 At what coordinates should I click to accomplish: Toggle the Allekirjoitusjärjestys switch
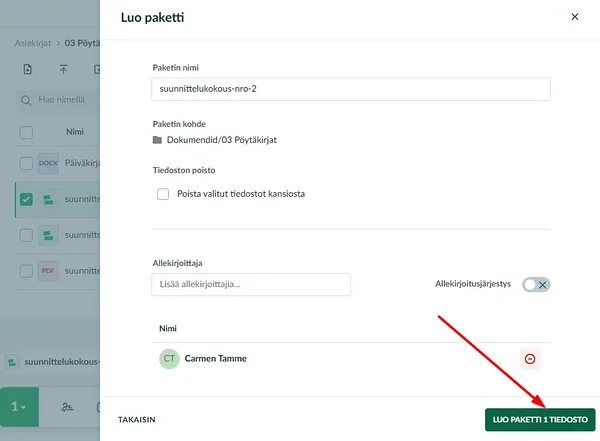(x=536, y=284)
